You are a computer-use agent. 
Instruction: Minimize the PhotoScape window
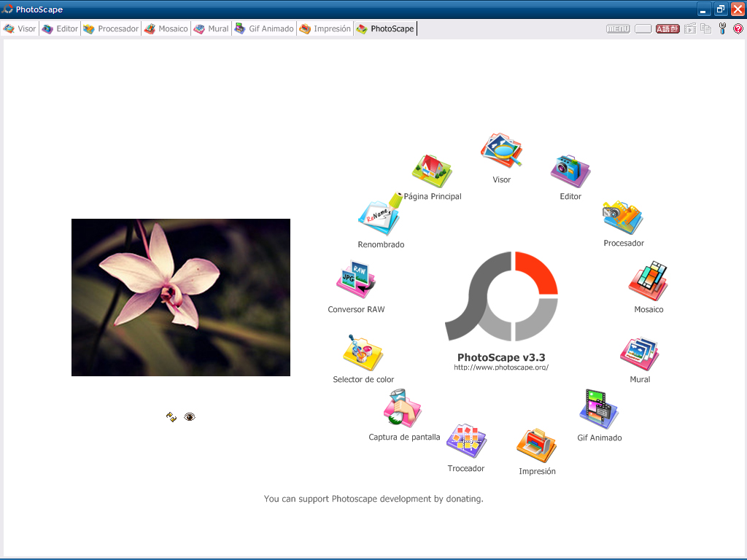pyautogui.click(x=704, y=9)
